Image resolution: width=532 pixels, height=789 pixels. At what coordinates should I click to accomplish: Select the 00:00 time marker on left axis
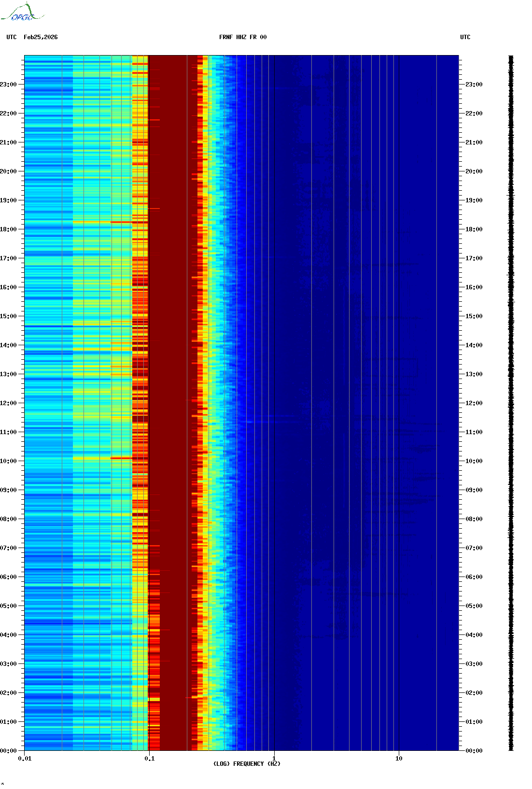8,751
